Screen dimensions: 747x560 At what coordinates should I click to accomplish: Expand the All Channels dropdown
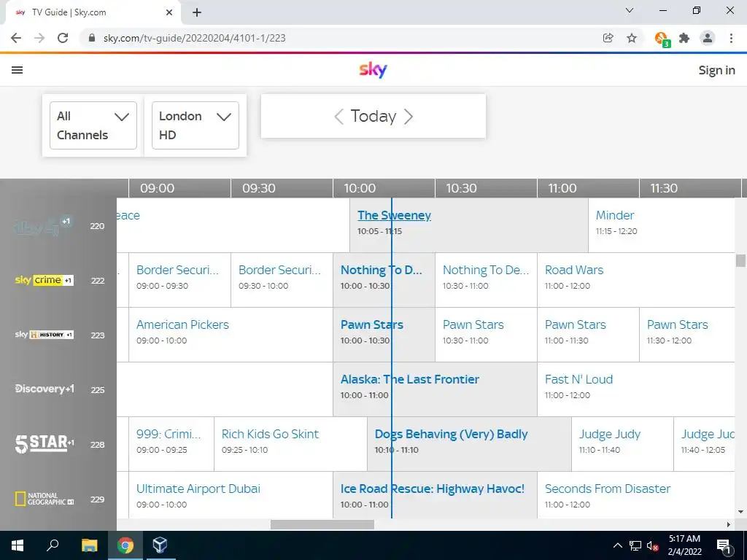93,125
